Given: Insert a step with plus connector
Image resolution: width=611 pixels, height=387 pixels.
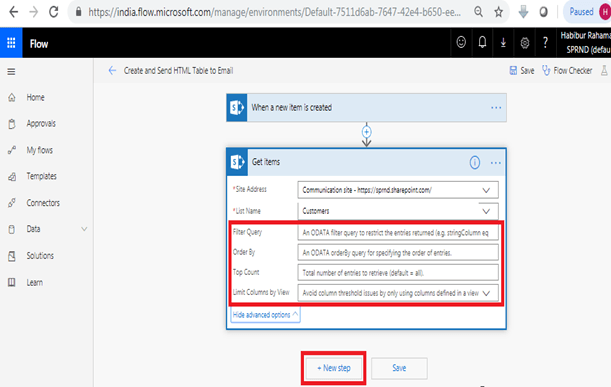Looking at the screenshot, I should [366, 132].
